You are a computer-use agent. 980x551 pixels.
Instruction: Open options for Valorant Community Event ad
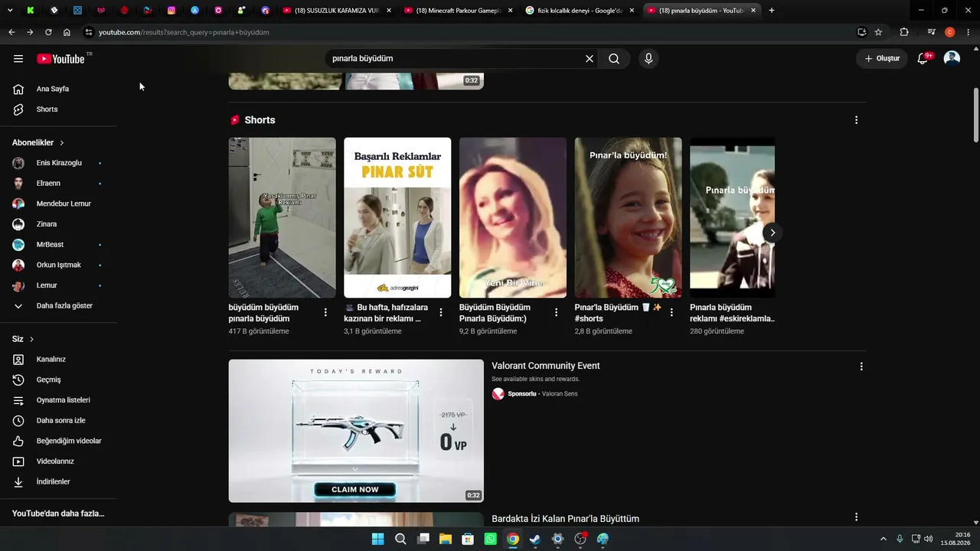(861, 367)
